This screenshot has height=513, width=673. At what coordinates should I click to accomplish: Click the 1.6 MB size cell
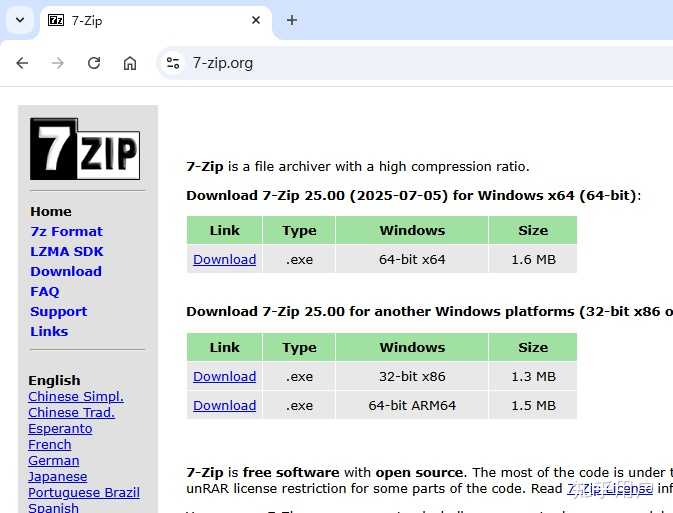click(533, 259)
